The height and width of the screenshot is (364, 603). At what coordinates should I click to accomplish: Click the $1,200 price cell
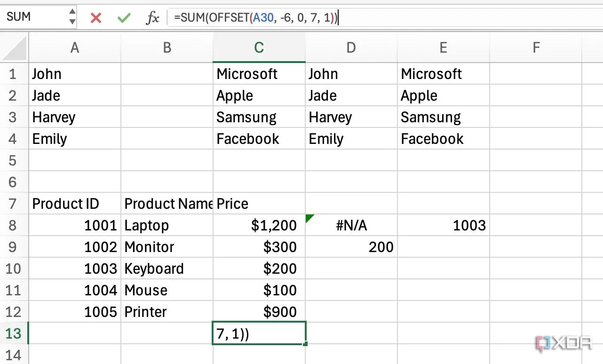coord(259,226)
